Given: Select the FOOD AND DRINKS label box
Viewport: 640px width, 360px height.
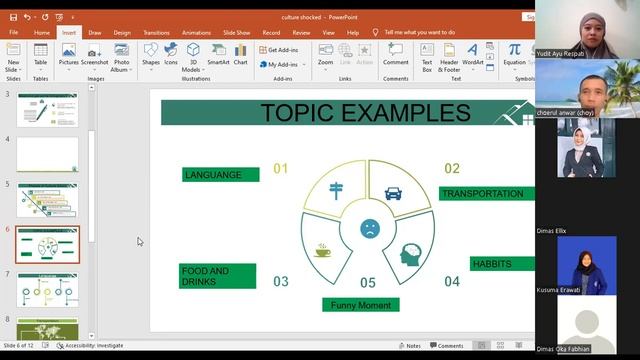Looking at the screenshot, I should coord(218,276).
